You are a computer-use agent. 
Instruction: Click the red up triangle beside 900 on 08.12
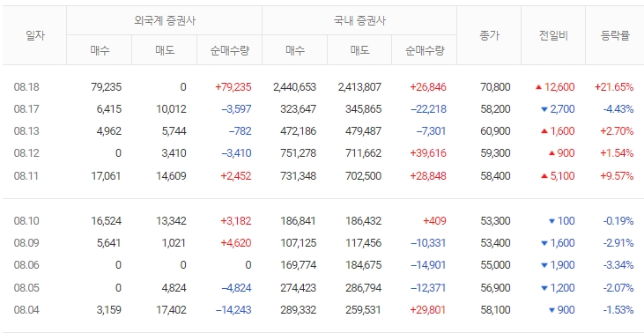click(x=552, y=153)
